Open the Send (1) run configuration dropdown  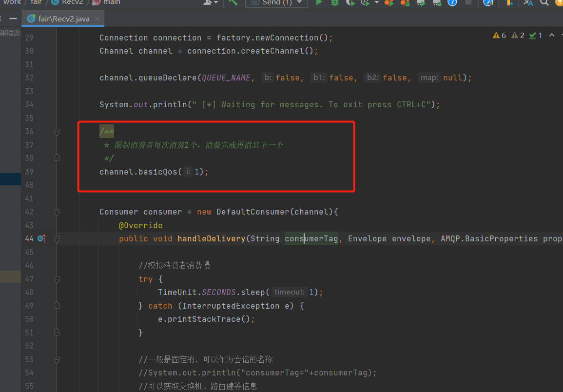pos(276,2)
